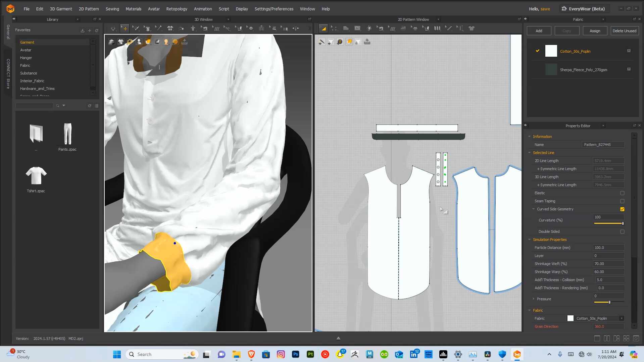Screen dimensions: 644x362
Task: Click the Assign fabric button
Action: click(595, 31)
